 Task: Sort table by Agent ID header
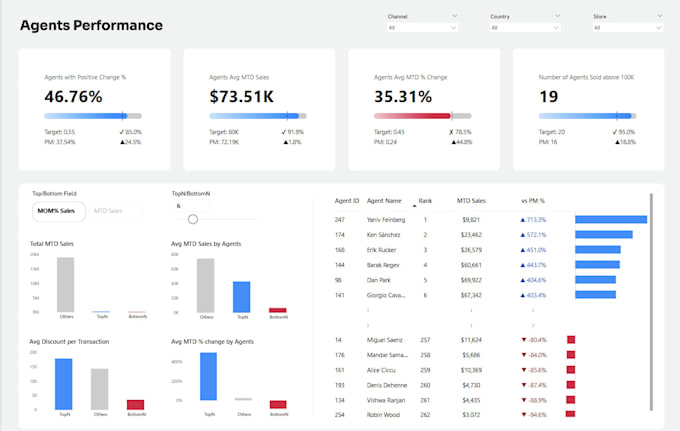pos(347,201)
